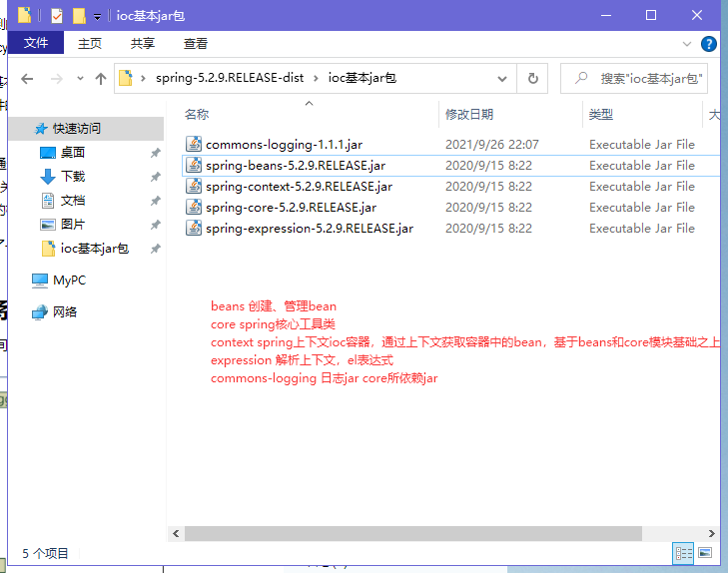Expand the breadcrumb chevron before ioc基本jar包

pyautogui.click(x=316, y=79)
